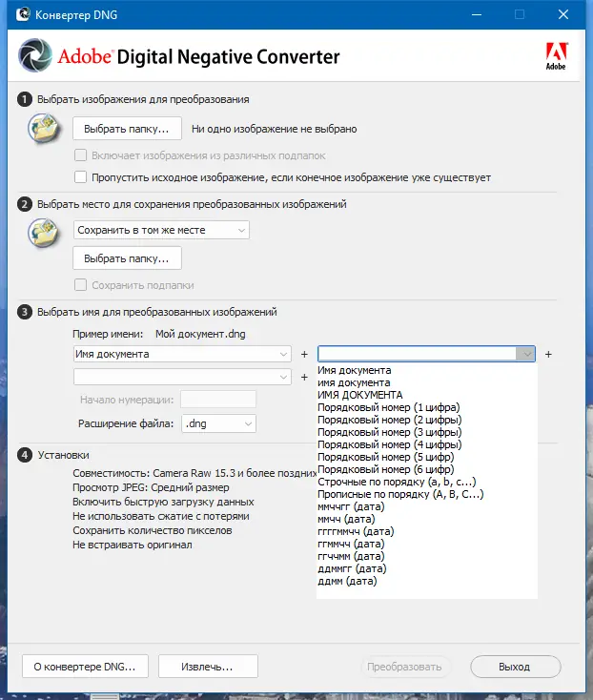Enable 'Пропустить исходное изображение' checkbox
Screen dimensions: 593x700
pyautogui.click(x=80, y=176)
